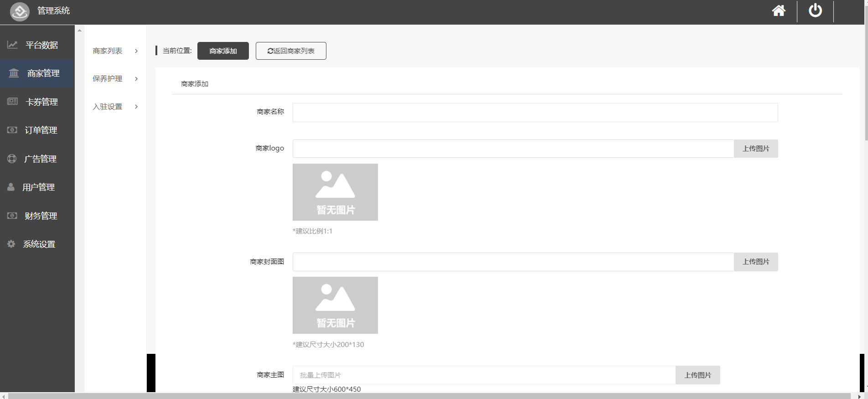This screenshot has width=868, height=399.
Task: Select 商家列表 submenu label
Action: tap(107, 51)
